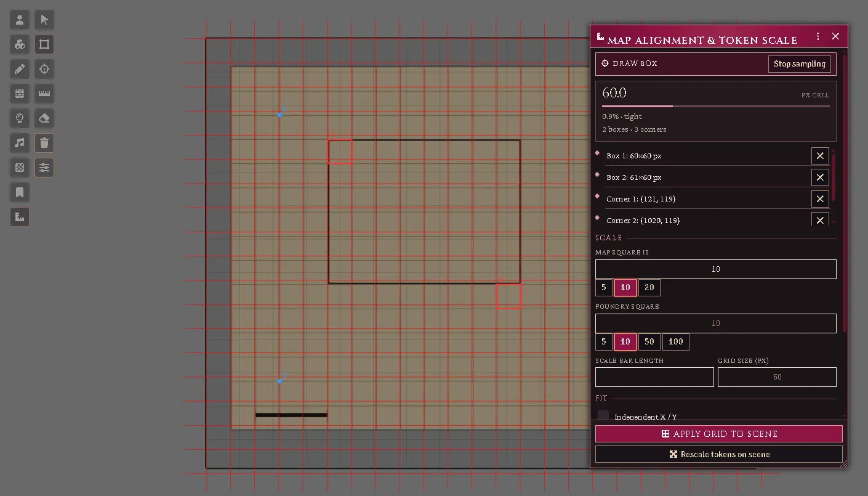This screenshot has width=868, height=496.
Task: Toggle the Independent X / Y checkbox
Action: click(603, 416)
